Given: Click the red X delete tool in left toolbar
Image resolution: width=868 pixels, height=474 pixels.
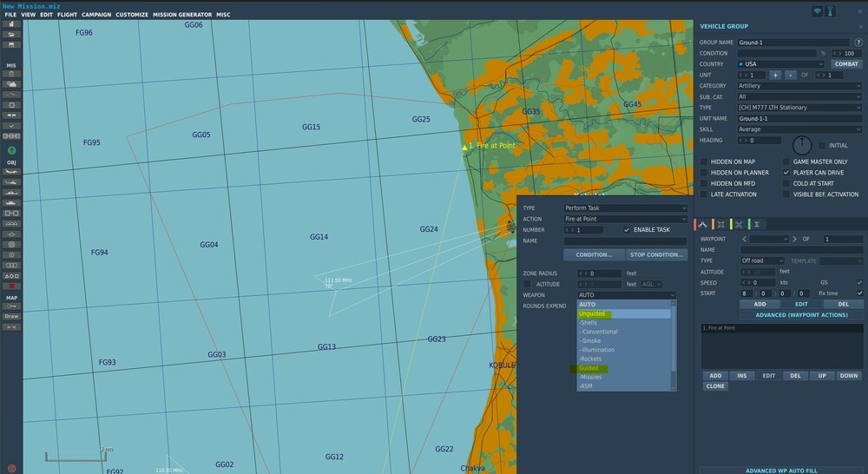Looking at the screenshot, I should 12,286.
